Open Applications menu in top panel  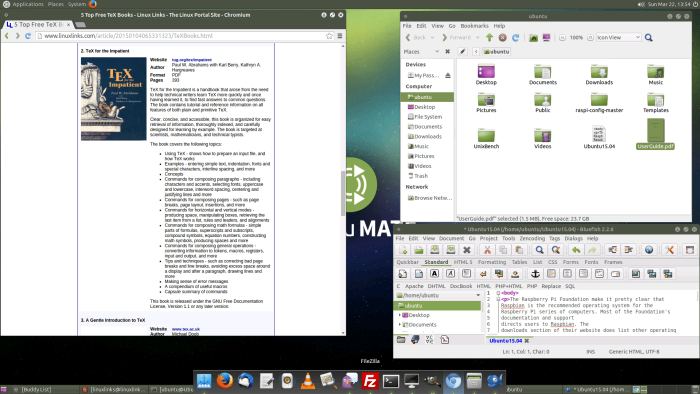[x=28, y=4]
